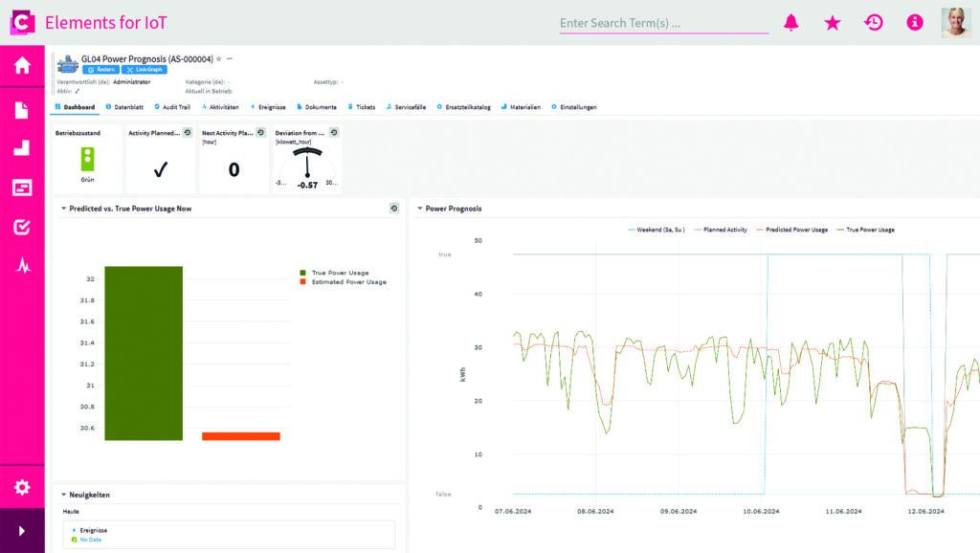980x553 pixels.
Task: Open the Tickets tab
Action: pos(362,107)
